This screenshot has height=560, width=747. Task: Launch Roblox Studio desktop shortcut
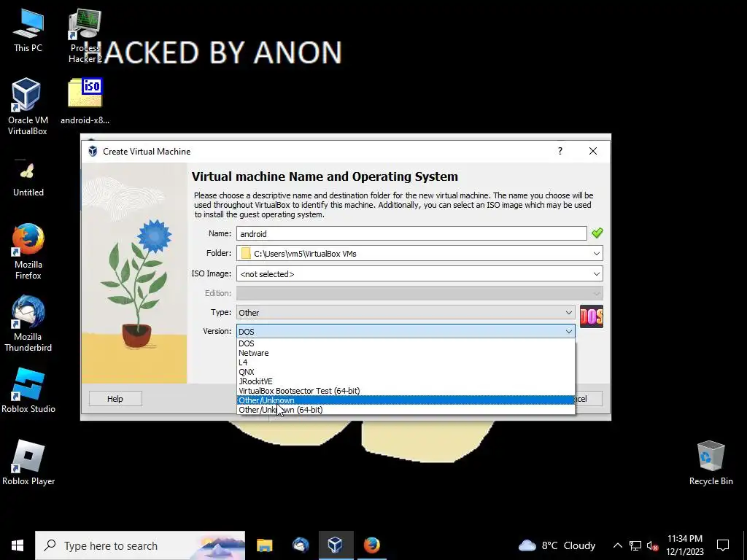28,391
